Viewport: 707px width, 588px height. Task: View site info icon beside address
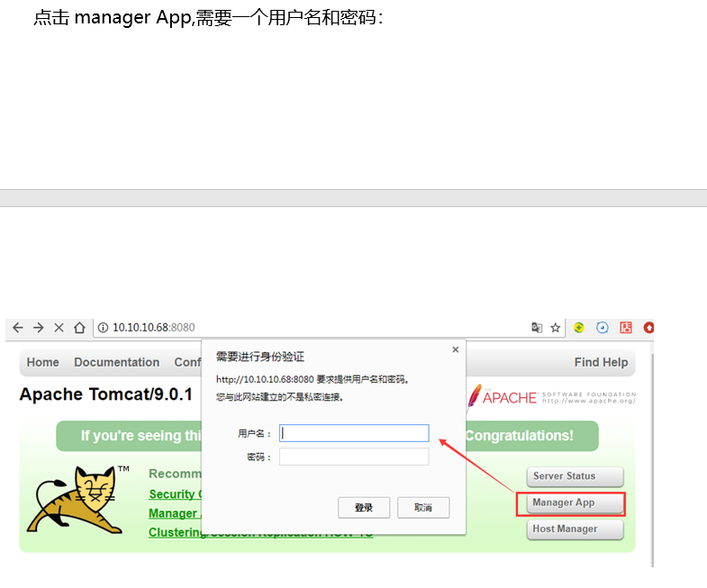pos(103,328)
